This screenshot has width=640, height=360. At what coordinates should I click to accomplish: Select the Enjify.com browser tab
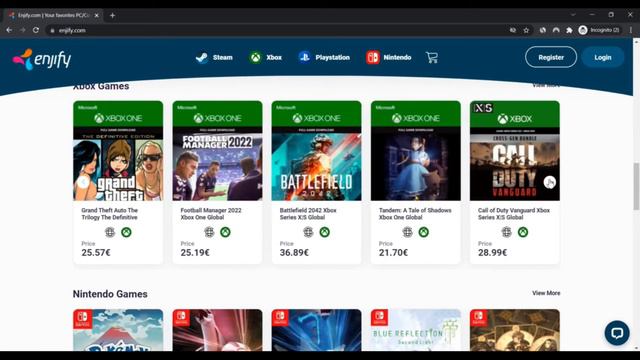tap(53, 16)
